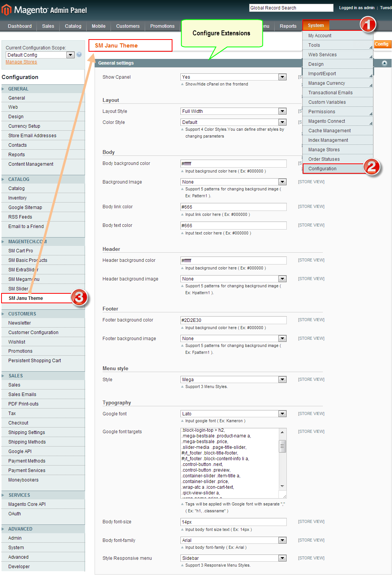Open the Layout Style dropdown
The image size is (392, 575).
click(233, 111)
